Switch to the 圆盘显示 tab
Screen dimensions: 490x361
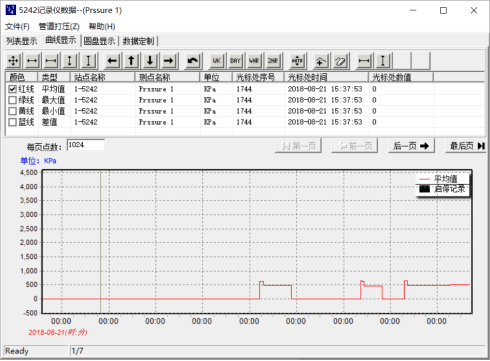point(99,41)
